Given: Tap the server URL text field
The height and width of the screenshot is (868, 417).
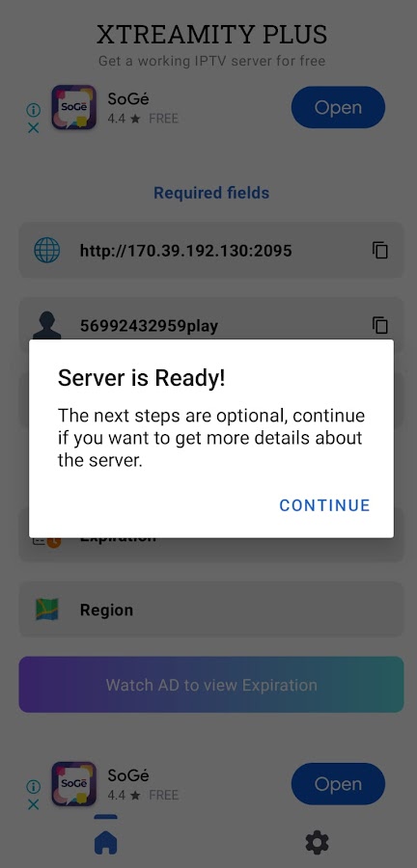Looking at the screenshot, I should coord(211,250).
